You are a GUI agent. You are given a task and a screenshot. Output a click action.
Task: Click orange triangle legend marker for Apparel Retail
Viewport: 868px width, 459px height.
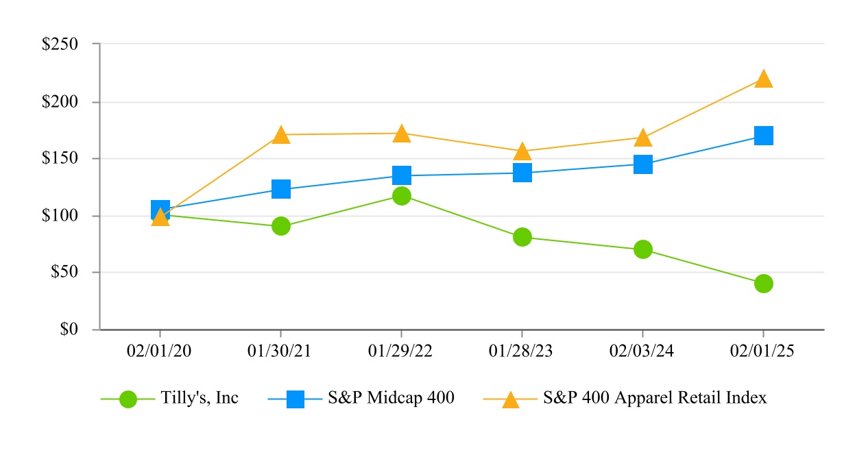pos(511,399)
